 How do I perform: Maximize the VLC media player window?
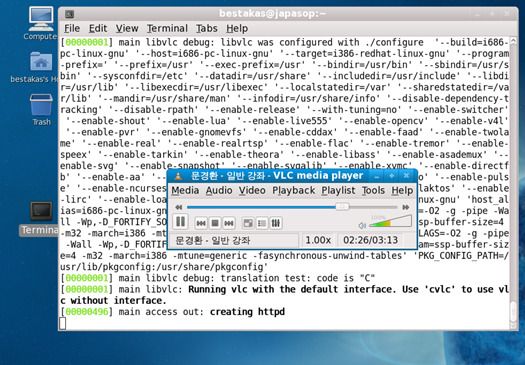(391, 175)
